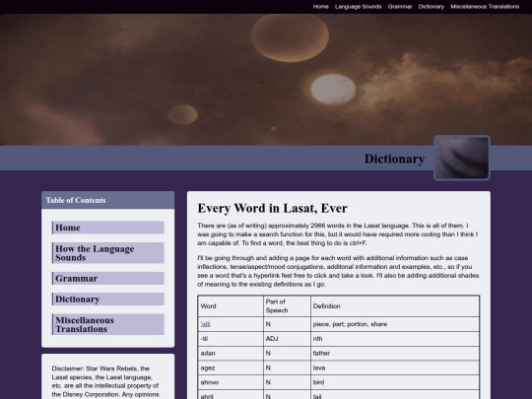Click the word ahrit in the table
Image resolution: width=532 pixels, height=399 pixels.
pyautogui.click(x=207, y=396)
